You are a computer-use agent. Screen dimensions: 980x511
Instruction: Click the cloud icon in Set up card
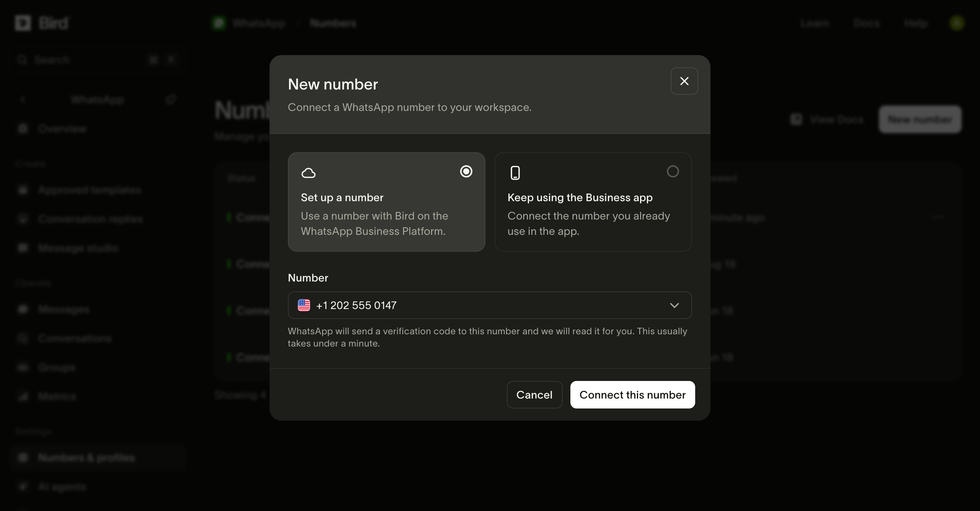309,173
